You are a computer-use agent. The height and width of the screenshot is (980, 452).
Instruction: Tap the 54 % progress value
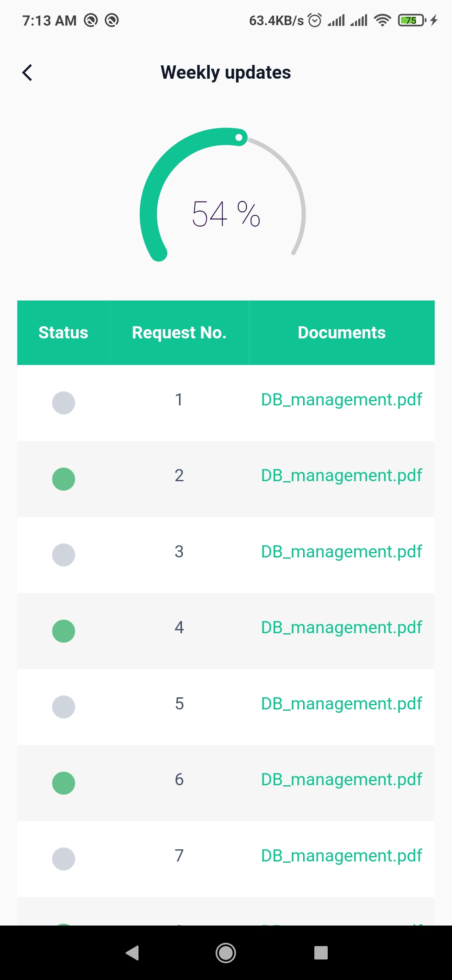(x=226, y=214)
